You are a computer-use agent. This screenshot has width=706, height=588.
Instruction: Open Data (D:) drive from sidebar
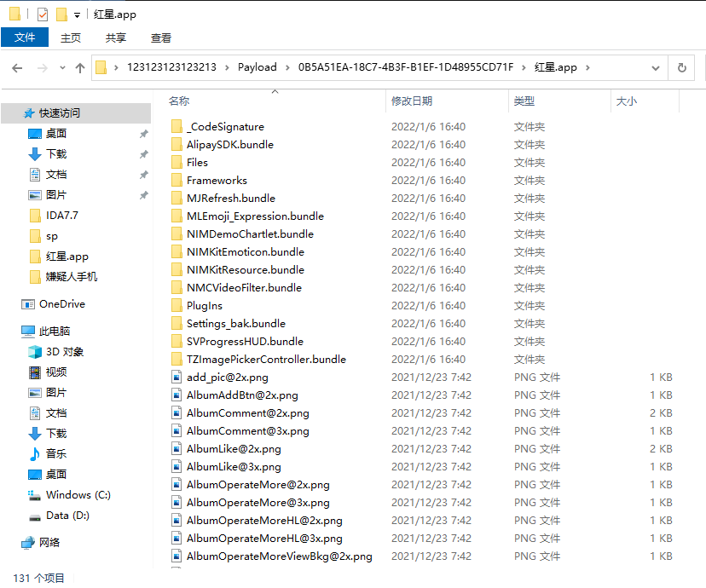pyautogui.click(x=67, y=516)
